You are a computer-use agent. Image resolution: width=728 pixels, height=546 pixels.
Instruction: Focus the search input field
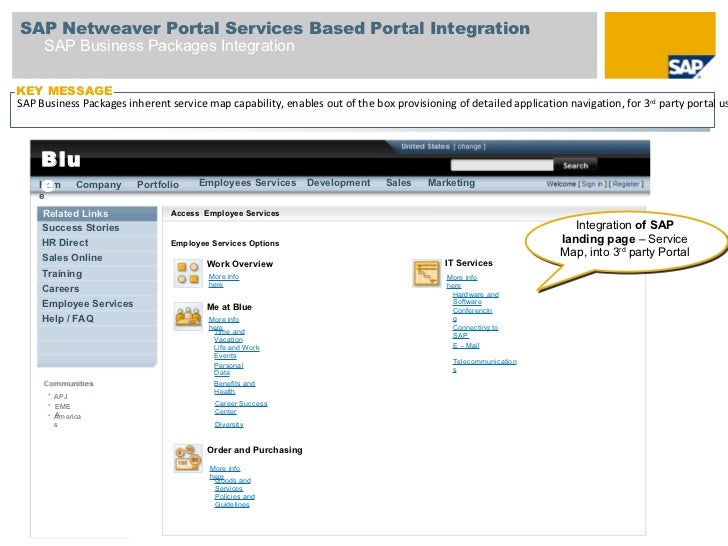click(502, 165)
